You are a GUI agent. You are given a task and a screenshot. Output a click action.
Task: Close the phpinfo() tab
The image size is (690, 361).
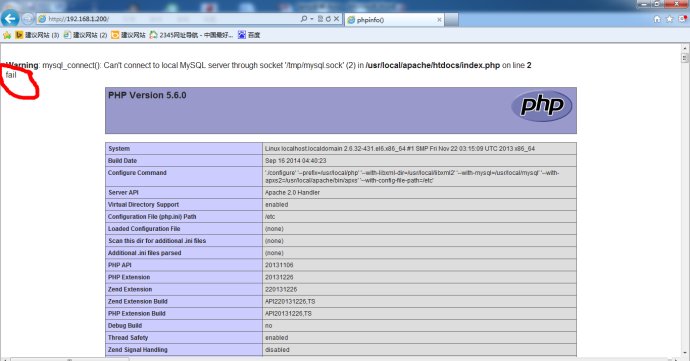(x=439, y=20)
